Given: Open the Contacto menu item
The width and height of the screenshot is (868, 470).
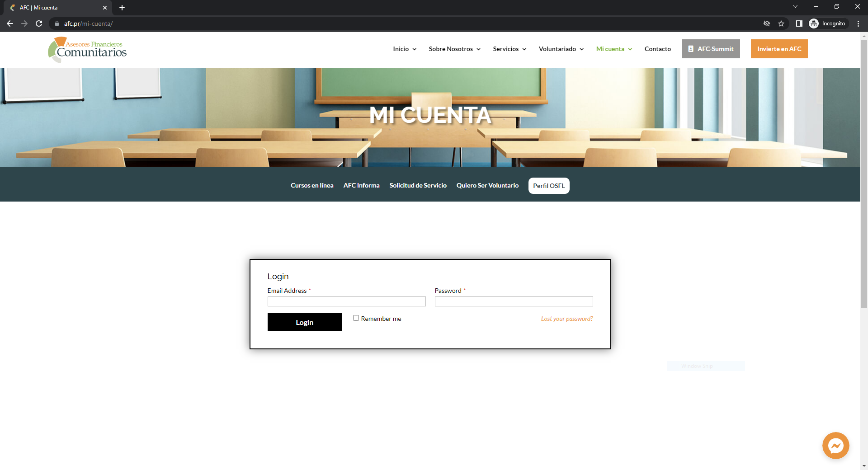Looking at the screenshot, I should pos(657,49).
